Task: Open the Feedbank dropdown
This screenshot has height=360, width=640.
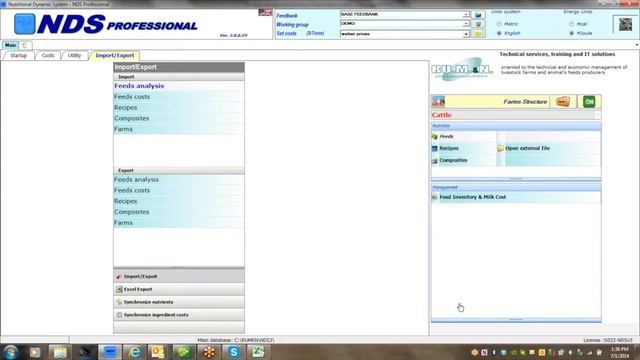Action: [466, 15]
